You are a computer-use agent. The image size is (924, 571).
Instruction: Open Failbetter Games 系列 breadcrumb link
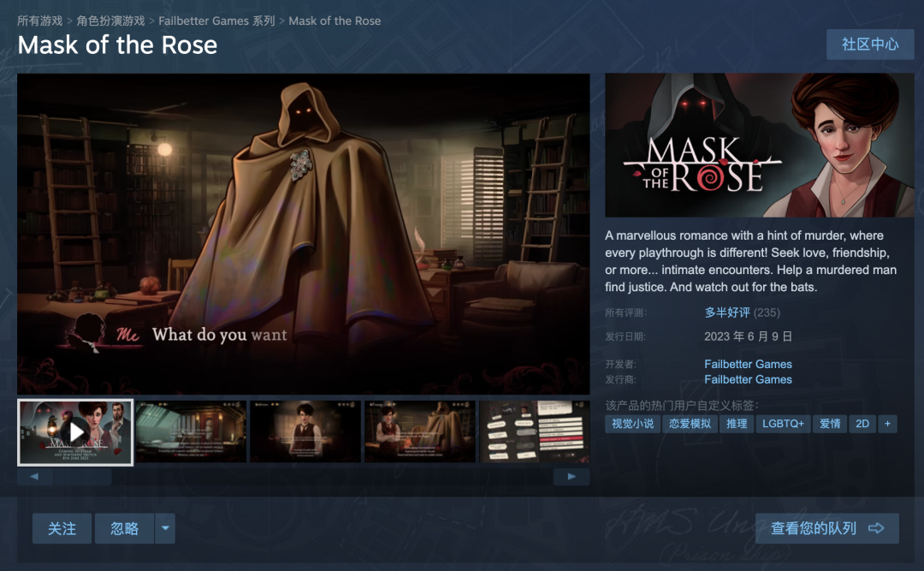pyautogui.click(x=216, y=21)
